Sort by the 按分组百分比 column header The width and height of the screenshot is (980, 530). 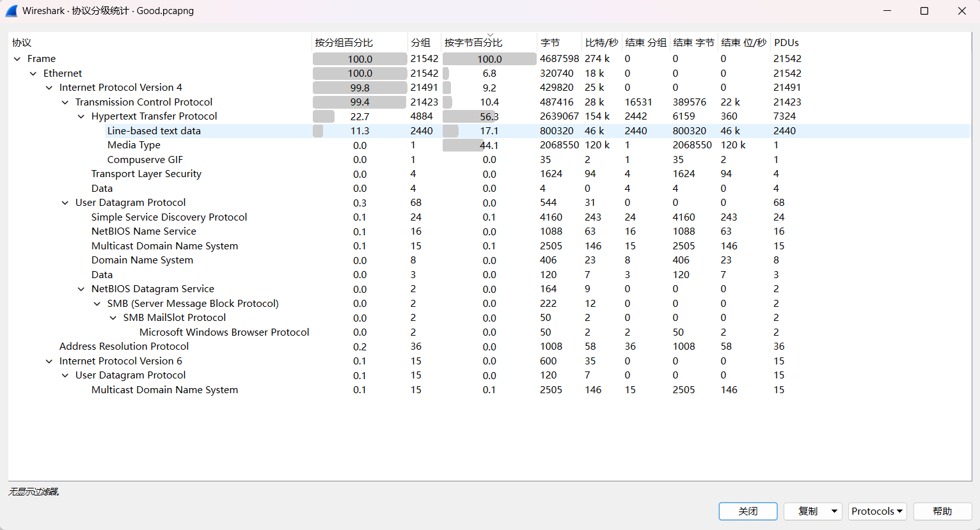point(344,43)
